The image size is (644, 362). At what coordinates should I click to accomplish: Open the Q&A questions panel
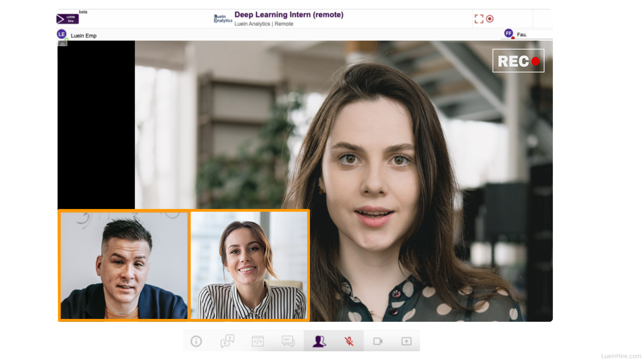tap(227, 341)
